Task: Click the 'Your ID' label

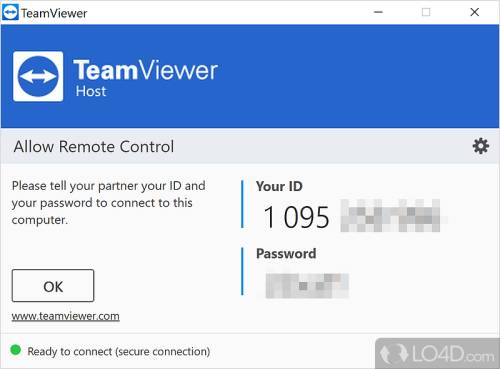Action: coord(279,186)
